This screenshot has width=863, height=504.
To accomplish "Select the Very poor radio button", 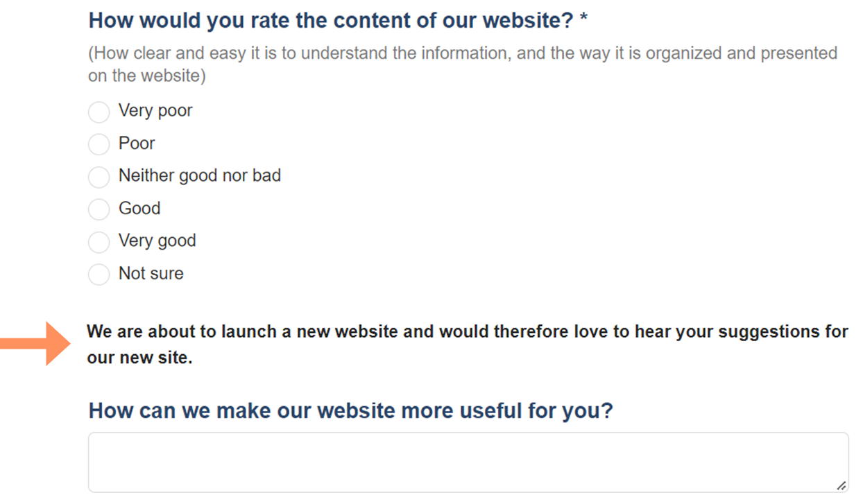I will click(99, 112).
